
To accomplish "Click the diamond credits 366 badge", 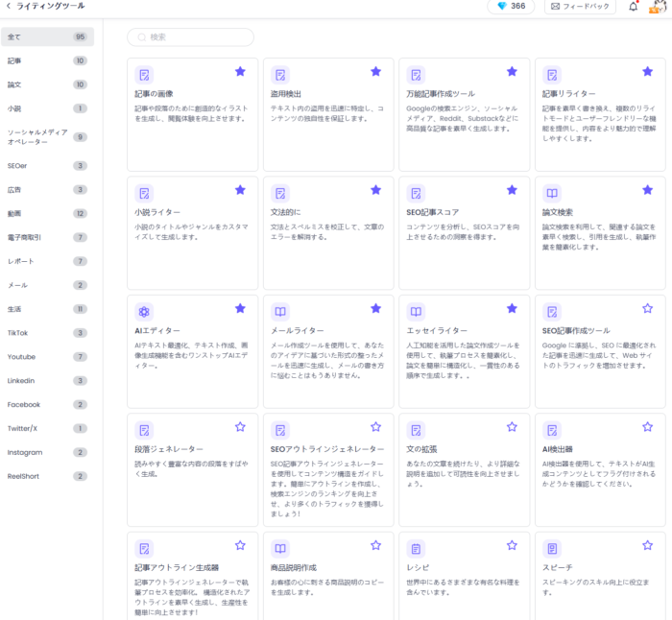I will click(x=511, y=6).
